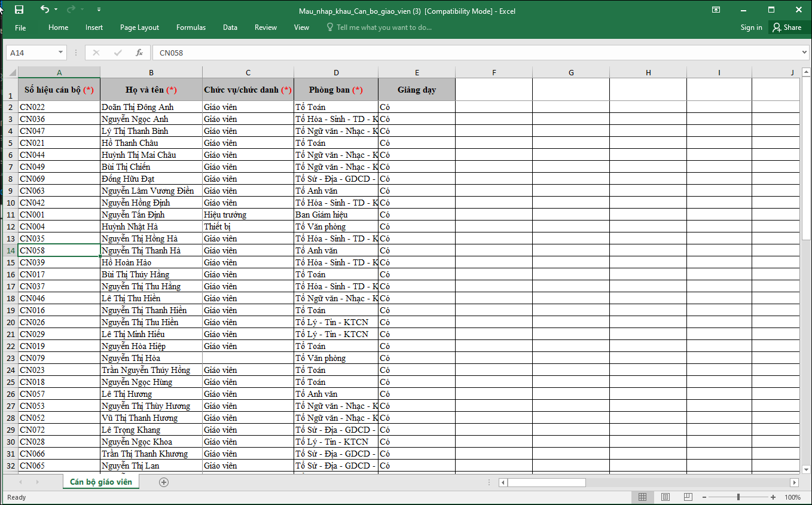Viewport: 812px width, 505px height.
Task: Open the Name Box dropdown arrow
Action: (x=60, y=53)
